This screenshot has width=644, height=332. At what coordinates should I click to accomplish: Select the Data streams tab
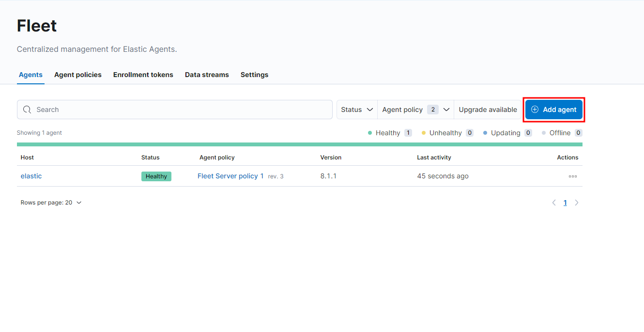click(x=207, y=75)
